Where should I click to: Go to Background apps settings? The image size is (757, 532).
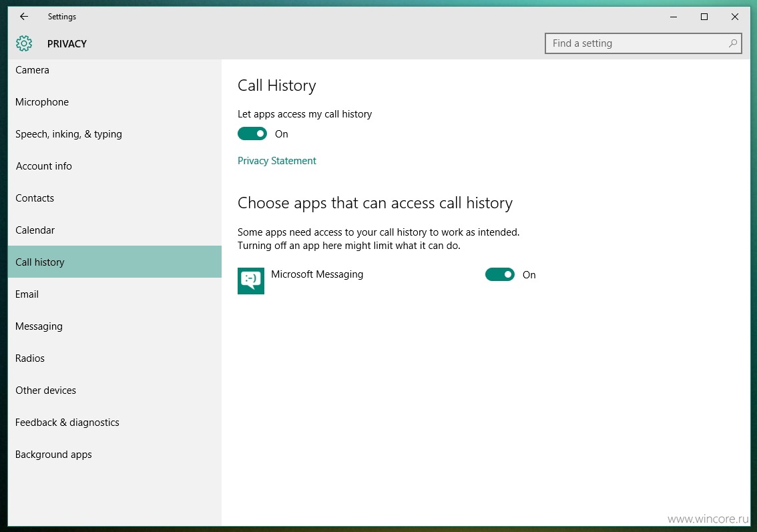(x=114, y=455)
